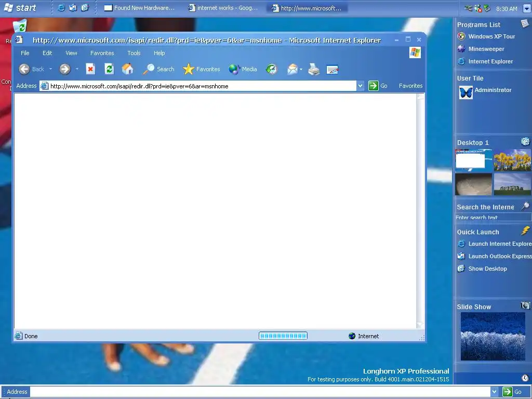
Task: Click the tray options arrow near clock
Action: (x=527, y=8)
